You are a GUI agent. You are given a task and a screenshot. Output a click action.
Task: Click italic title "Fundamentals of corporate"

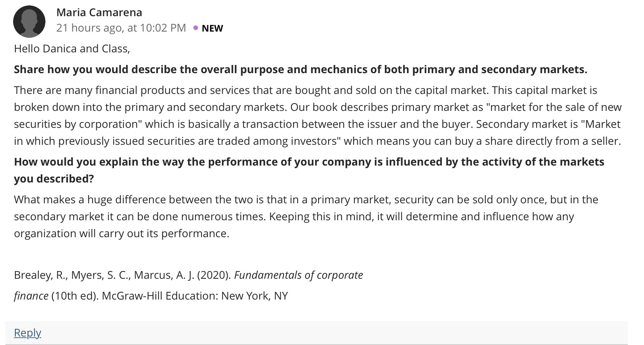[x=299, y=275]
